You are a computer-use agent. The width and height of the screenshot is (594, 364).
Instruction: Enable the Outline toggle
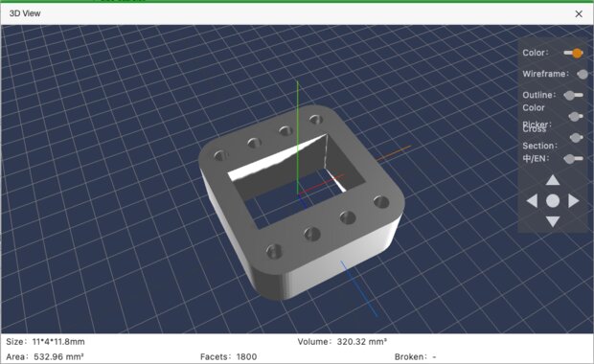point(573,96)
